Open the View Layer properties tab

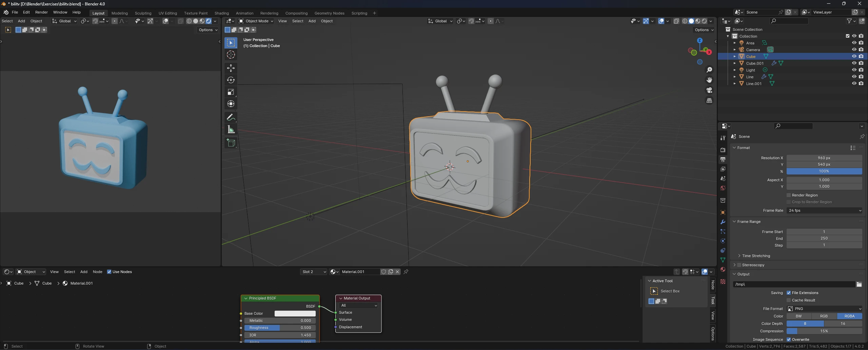point(723,169)
